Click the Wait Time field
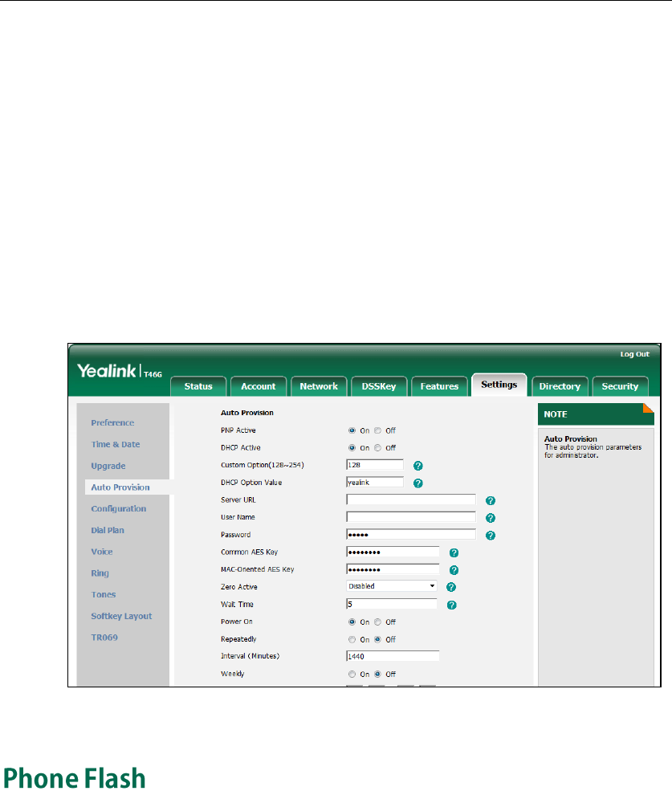Screen dimensions: 672x795 (x=392, y=604)
